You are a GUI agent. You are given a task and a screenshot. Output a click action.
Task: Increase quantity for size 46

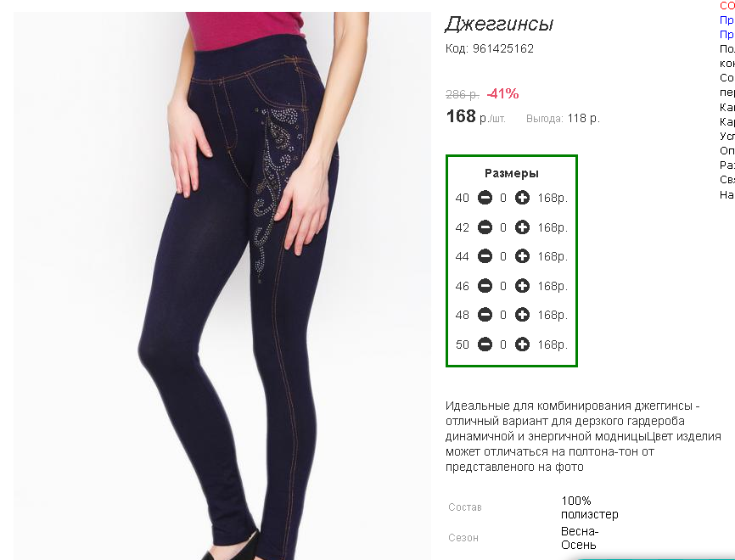[522, 286]
